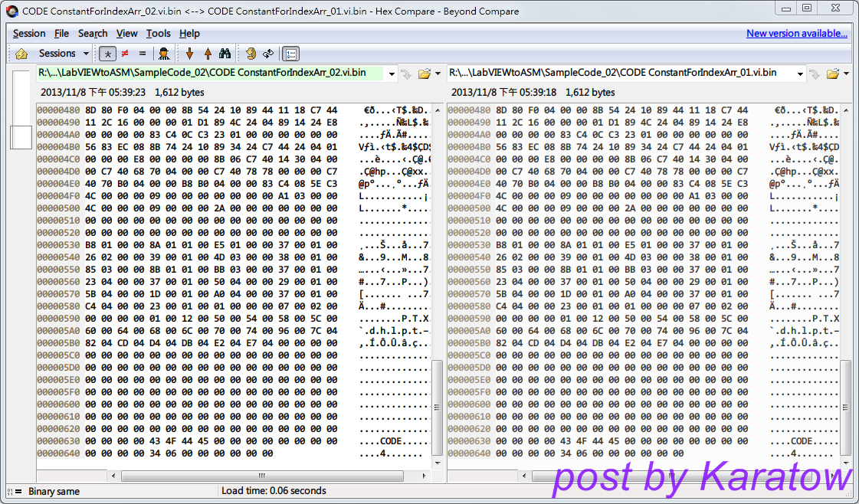
Task: Open the Tools menu
Action: [x=159, y=34]
